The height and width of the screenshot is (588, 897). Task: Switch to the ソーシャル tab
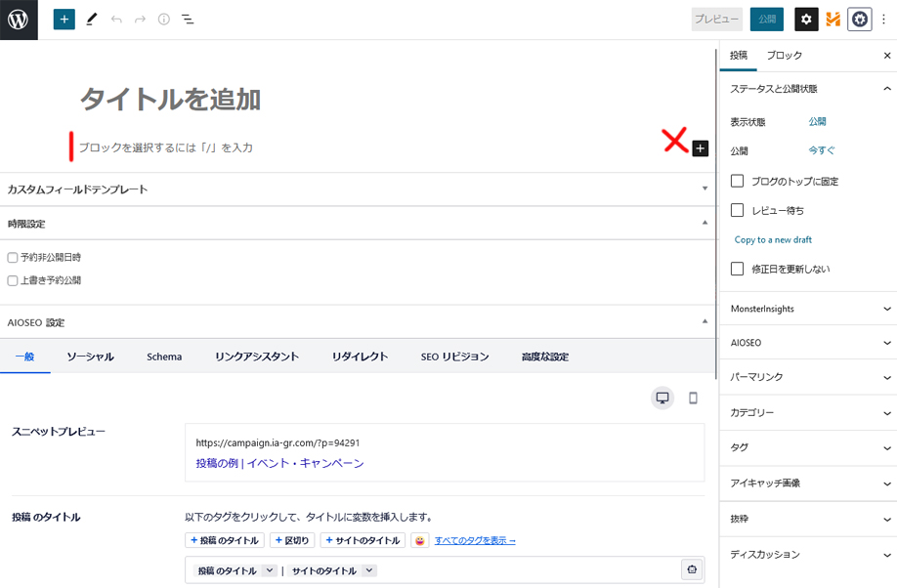(90, 357)
